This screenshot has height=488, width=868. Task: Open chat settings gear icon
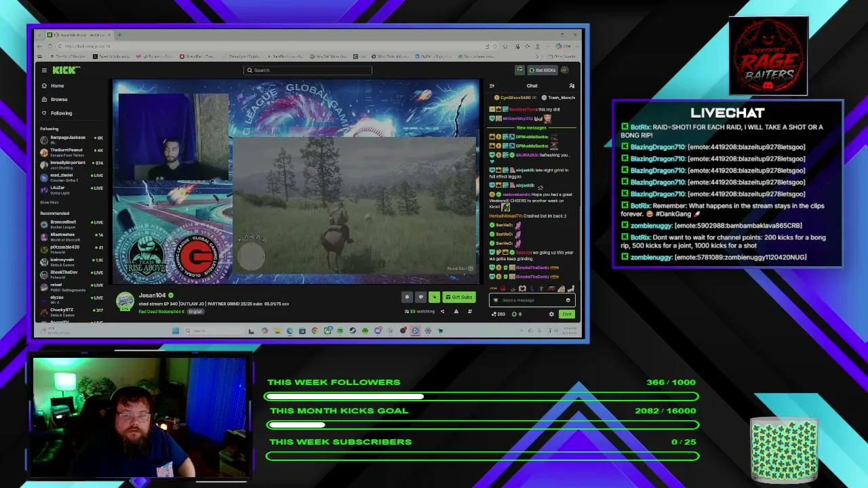click(x=551, y=314)
